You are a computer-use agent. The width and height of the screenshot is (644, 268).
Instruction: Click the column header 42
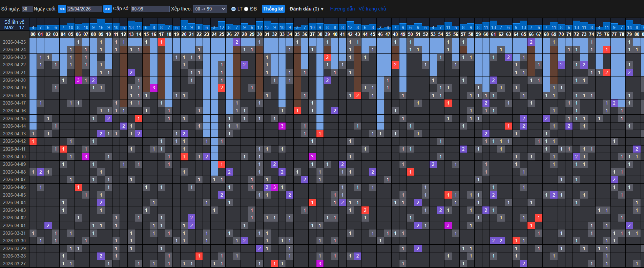[350, 34]
